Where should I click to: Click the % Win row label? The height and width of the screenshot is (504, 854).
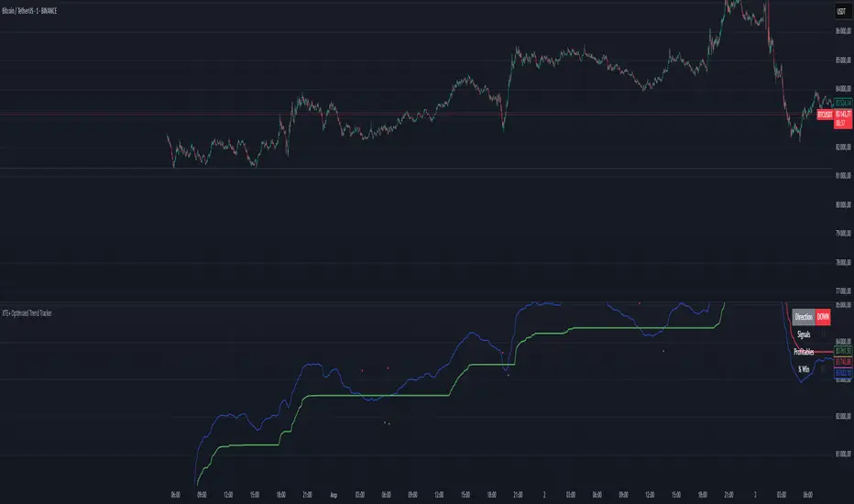tap(805, 370)
